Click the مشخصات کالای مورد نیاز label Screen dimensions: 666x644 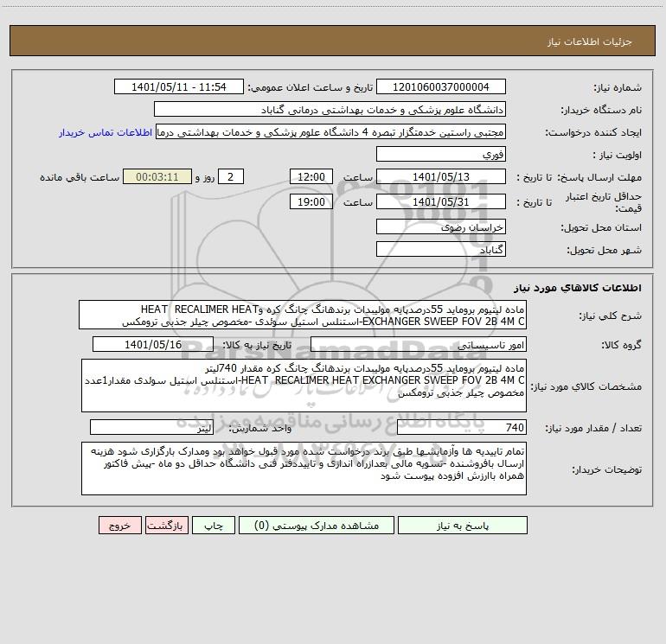[x=586, y=386]
